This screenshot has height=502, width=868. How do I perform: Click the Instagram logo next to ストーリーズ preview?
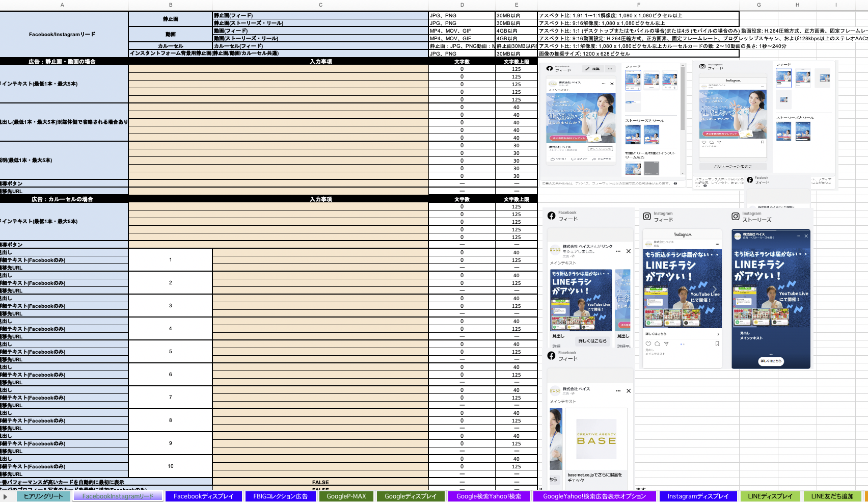(736, 217)
